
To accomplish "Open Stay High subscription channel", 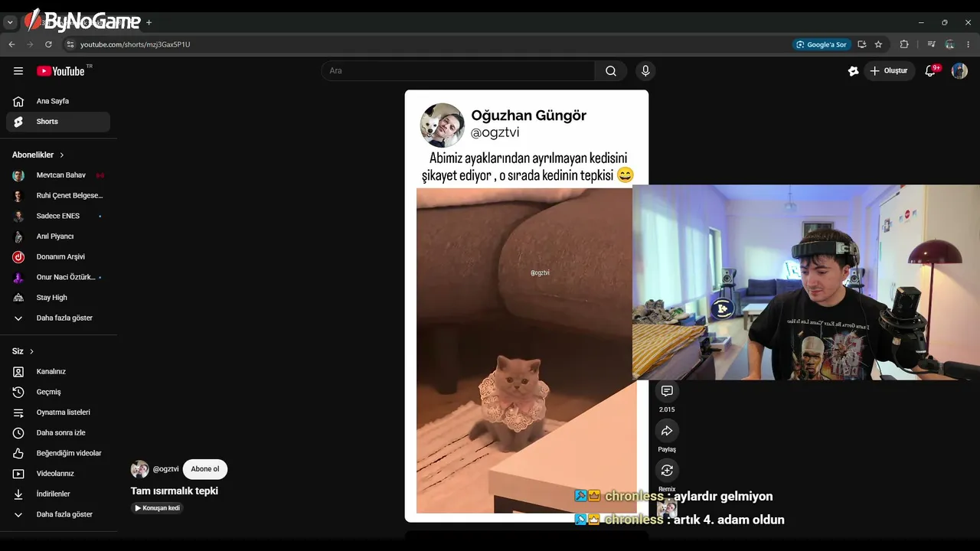I will pos(58,298).
